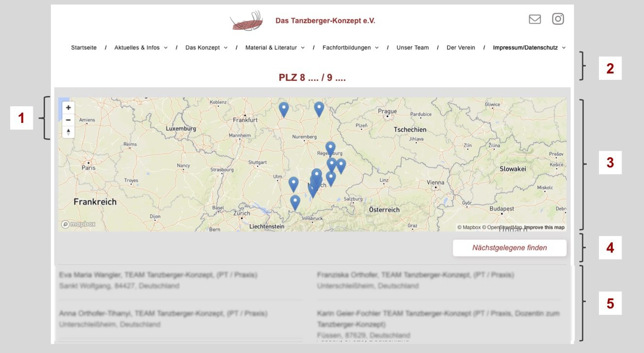Click the Mapbox logo on the map
644x353 pixels.
click(x=78, y=224)
